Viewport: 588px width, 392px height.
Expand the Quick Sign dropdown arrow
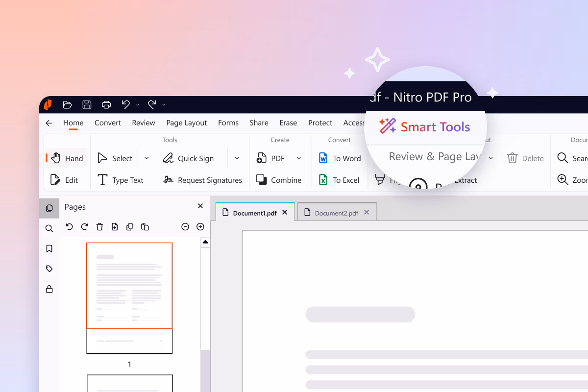(x=237, y=158)
